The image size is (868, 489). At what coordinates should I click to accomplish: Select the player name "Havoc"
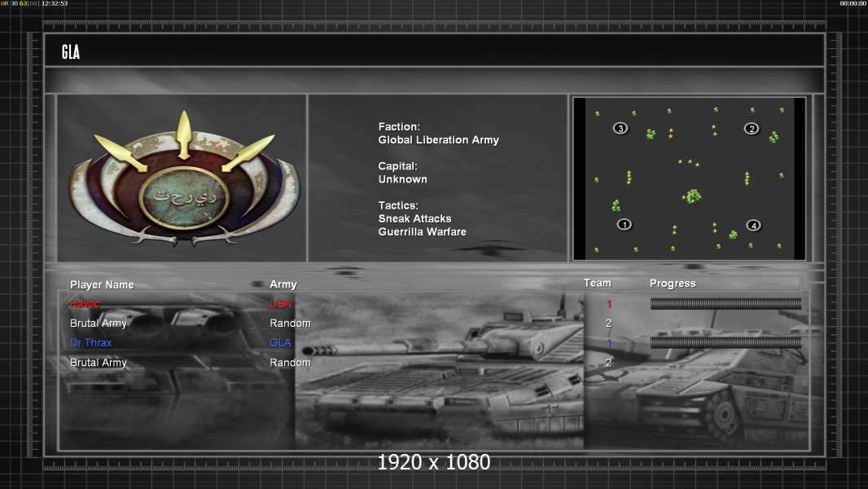(85, 303)
